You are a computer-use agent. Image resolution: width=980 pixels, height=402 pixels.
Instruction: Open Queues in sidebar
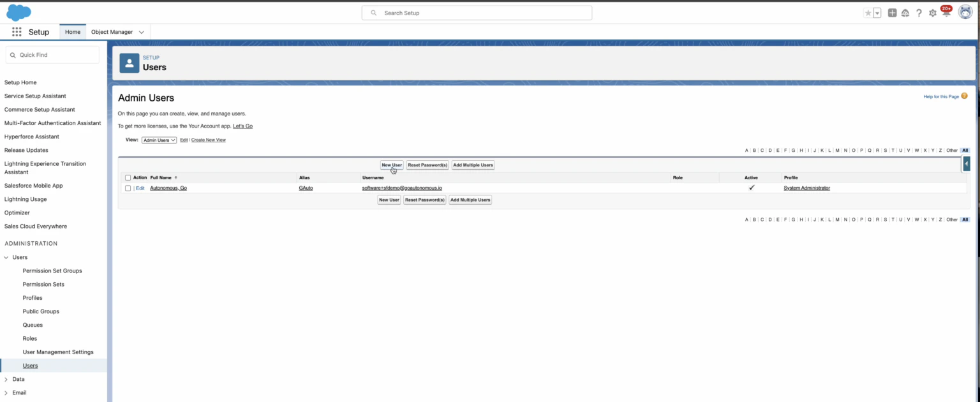click(x=33, y=325)
